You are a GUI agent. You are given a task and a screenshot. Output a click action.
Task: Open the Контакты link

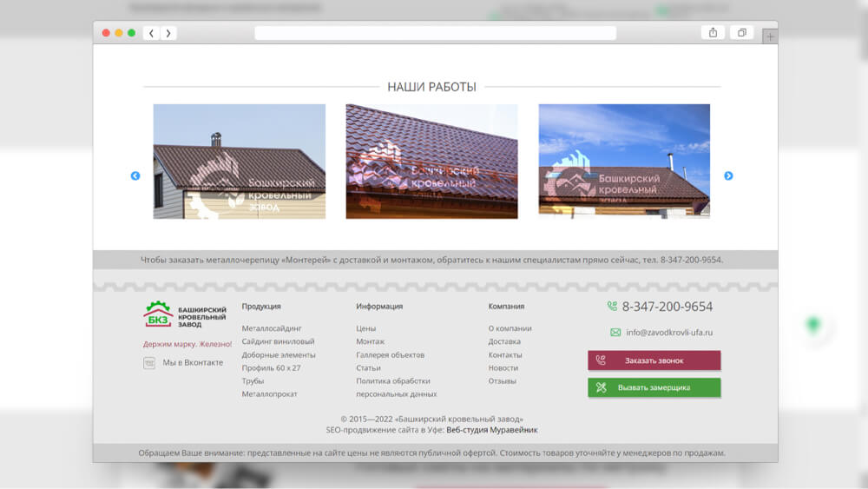(505, 355)
